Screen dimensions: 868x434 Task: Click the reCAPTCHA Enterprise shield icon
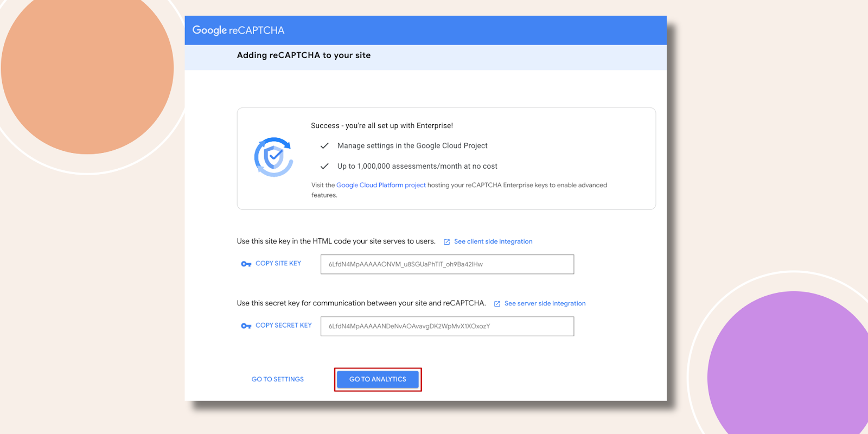coord(274,157)
